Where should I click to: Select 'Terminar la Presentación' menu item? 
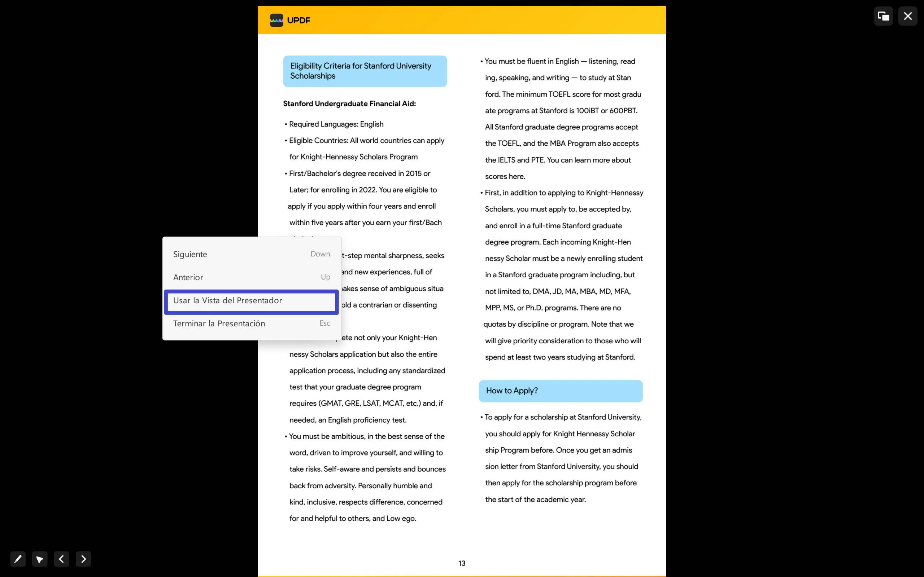pos(219,323)
